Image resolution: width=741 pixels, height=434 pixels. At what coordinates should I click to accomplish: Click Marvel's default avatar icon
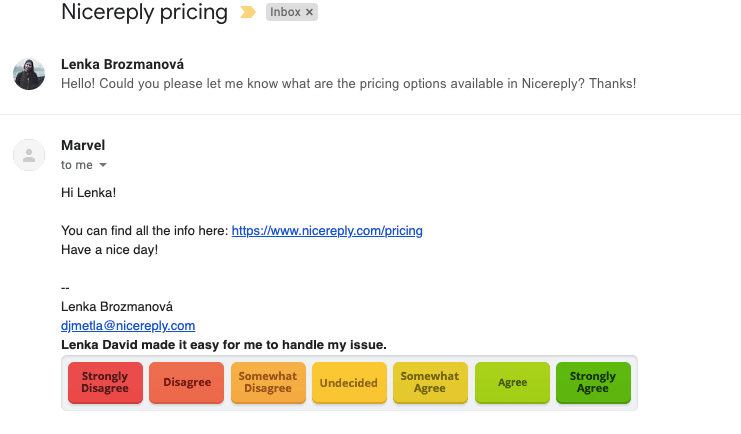(x=29, y=155)
